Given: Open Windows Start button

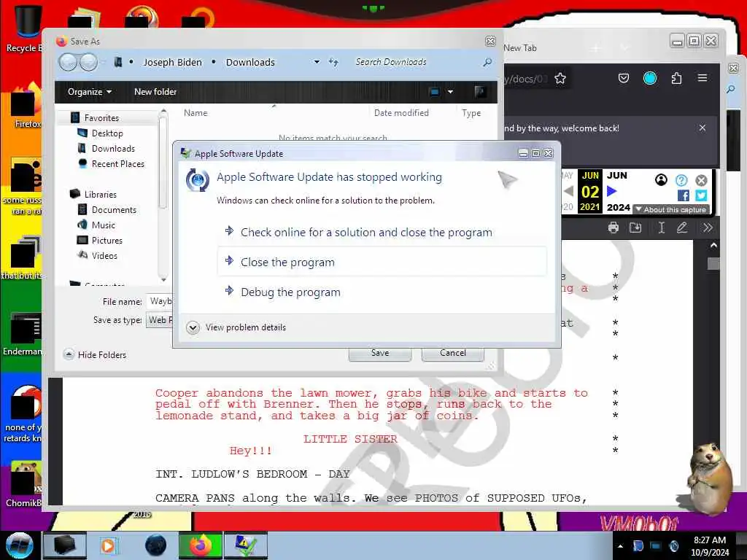Looking at the screenshot, I should 19,545.
